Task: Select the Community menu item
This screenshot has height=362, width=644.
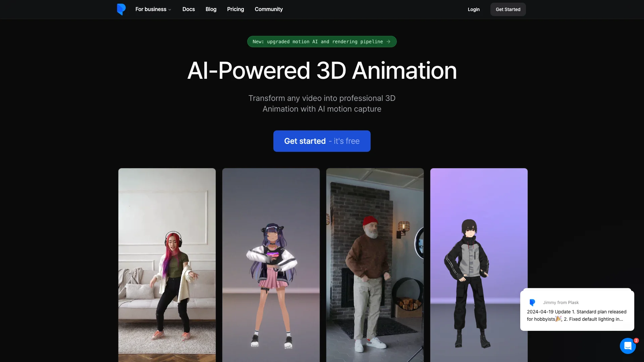Action: pos(268,9)
